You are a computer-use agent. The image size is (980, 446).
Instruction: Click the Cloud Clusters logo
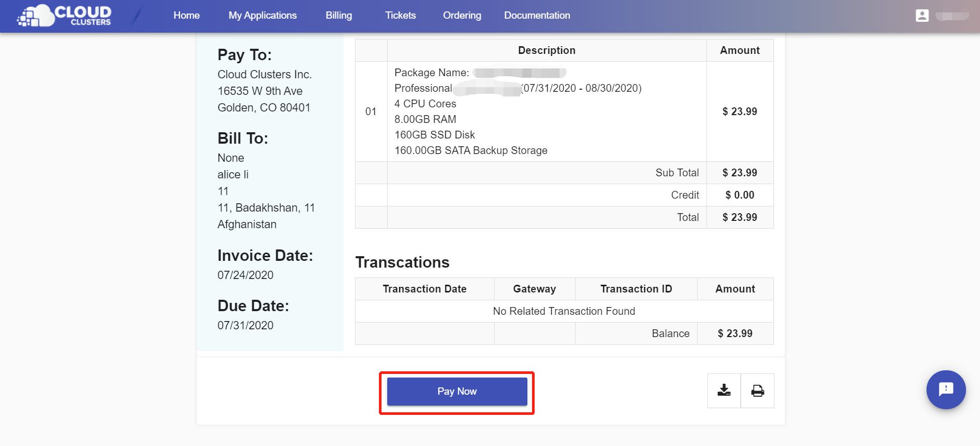point(64,16)
